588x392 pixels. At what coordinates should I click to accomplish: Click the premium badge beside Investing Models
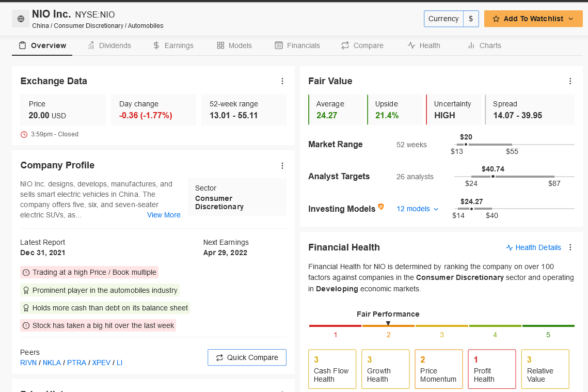(x=380, y=206)
